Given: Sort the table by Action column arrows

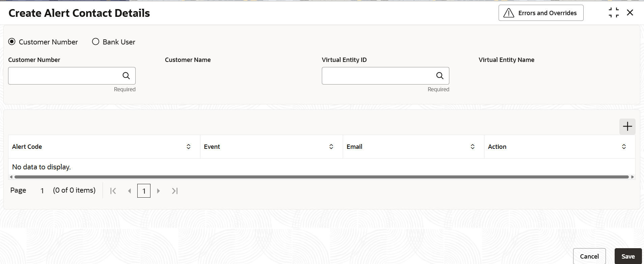Looking at the screenshot, I should (x=624, y=147).
